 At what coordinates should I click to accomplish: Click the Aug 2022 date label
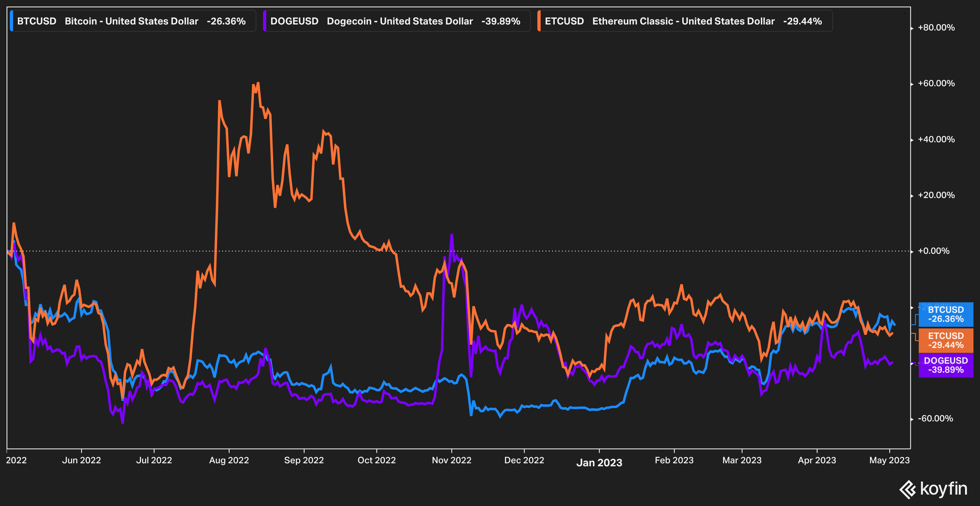pyautogui.click(x=229, y=460)
